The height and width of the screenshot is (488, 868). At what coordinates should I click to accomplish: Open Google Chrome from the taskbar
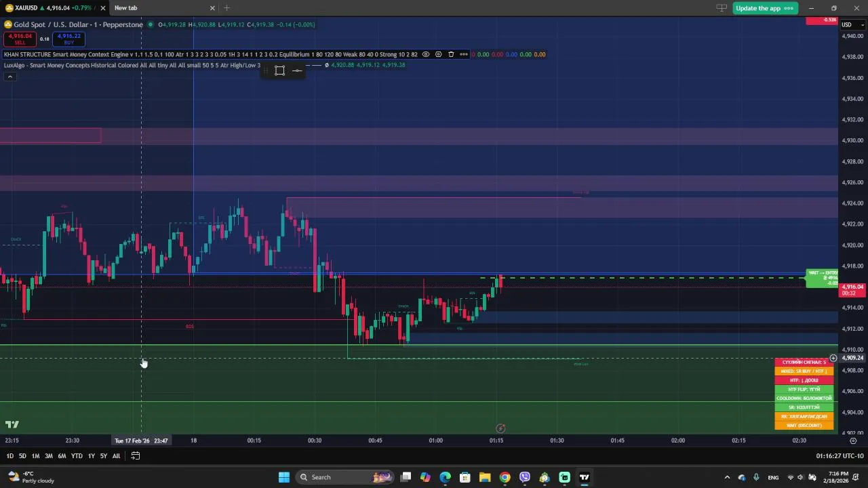coord(505,477)
